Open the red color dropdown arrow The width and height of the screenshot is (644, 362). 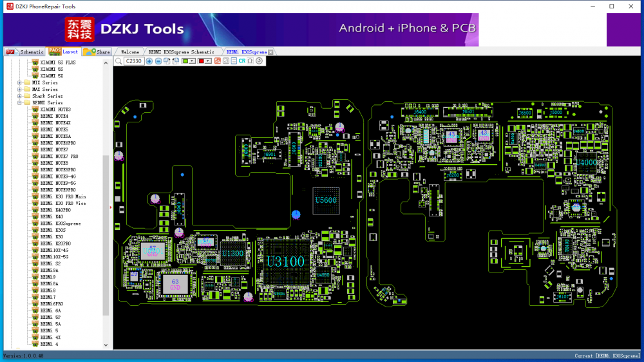click(208, 61)
